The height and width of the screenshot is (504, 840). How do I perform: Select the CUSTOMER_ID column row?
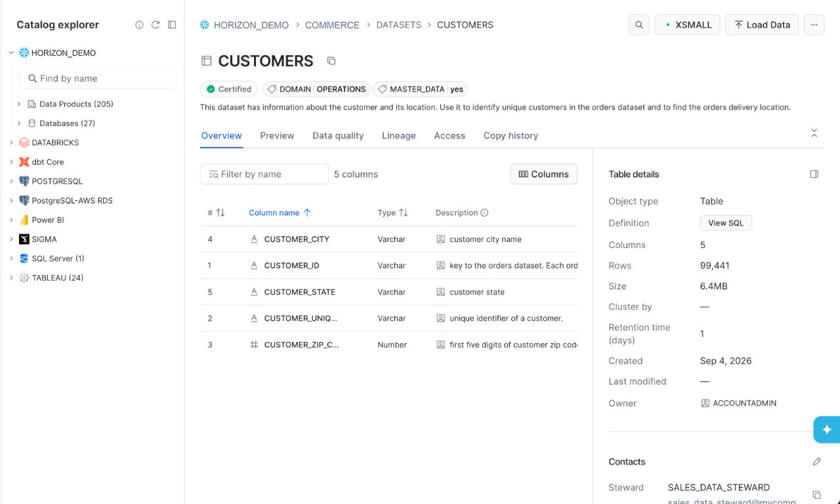coord(388,266)
